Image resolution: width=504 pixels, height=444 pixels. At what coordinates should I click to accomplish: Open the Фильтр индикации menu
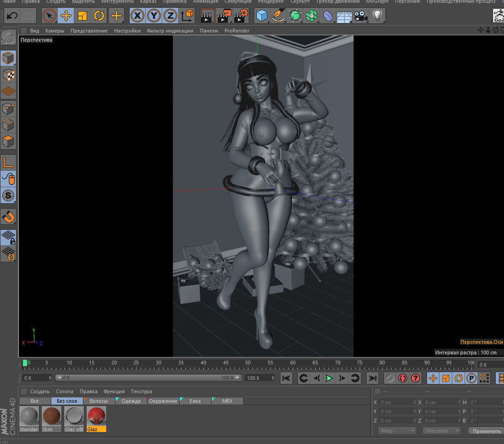coord(170,31)
